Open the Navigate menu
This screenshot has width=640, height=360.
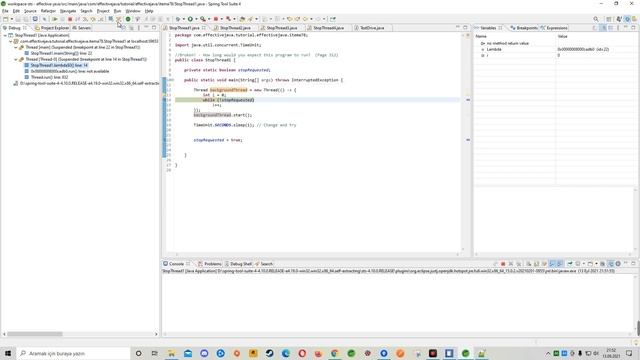coord(68,11)
